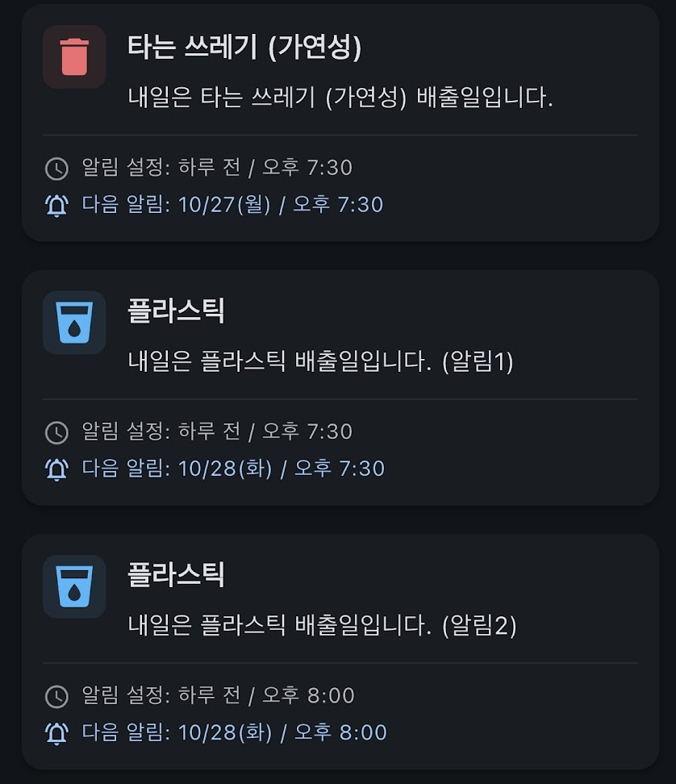Click the 다음 알림: 10/27(월) / 오후 7:30 text

pos(232,205)
